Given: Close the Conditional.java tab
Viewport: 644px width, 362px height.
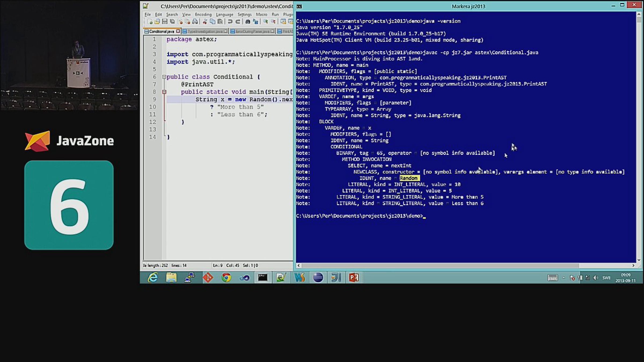Looking at the screenshot, I should pos(178,31).
